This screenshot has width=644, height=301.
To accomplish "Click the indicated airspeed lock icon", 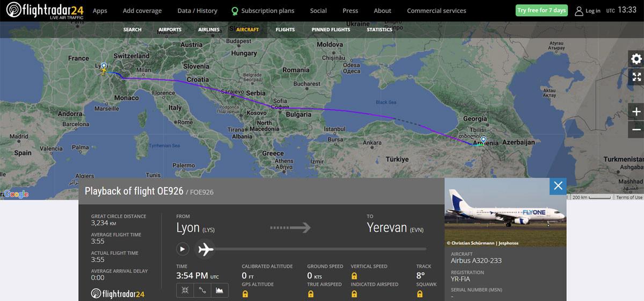I will (354, 294).
